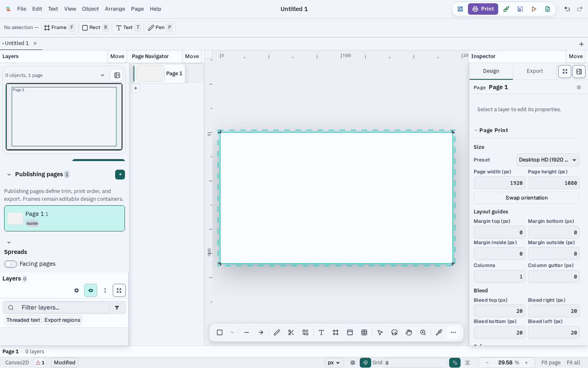The height and width of the screenshot is (368, 588).
Task: Select the lasso selection tool
Action: pos(394,332)
